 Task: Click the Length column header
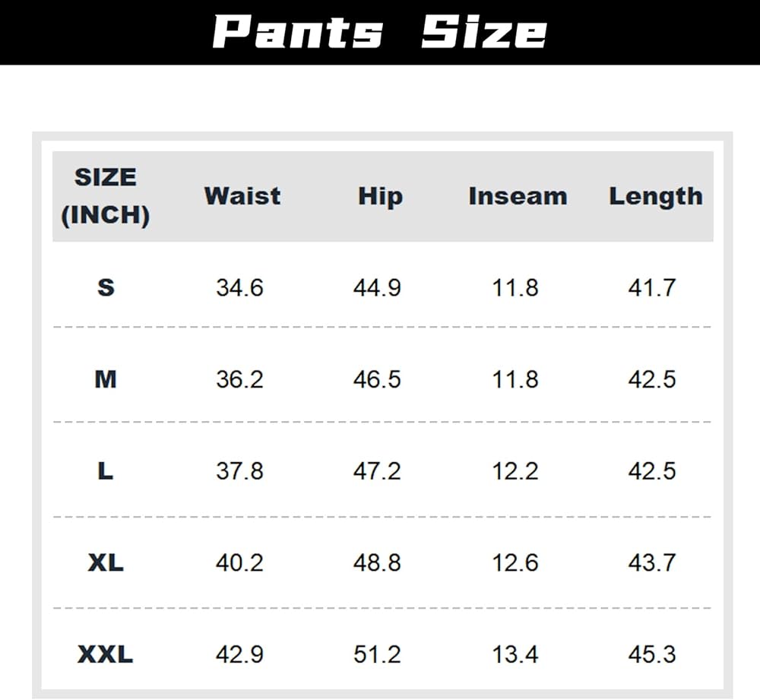(655, 196)
